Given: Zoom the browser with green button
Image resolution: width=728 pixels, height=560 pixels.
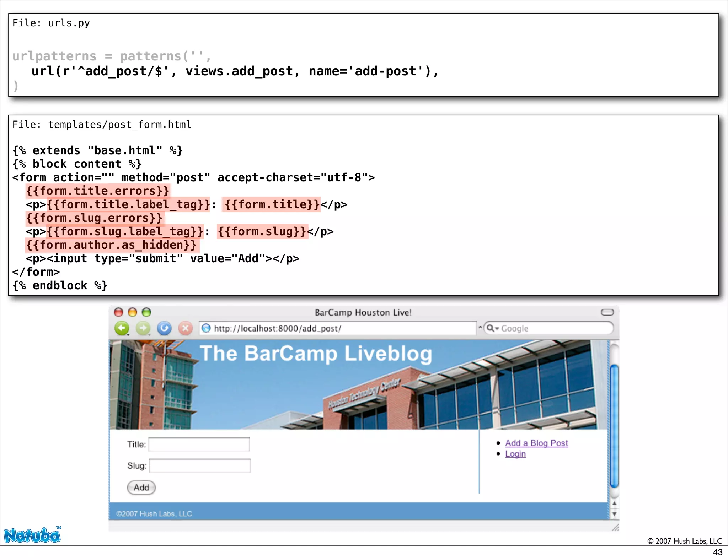Looking at the screenshot, I should tap(146, 312).
